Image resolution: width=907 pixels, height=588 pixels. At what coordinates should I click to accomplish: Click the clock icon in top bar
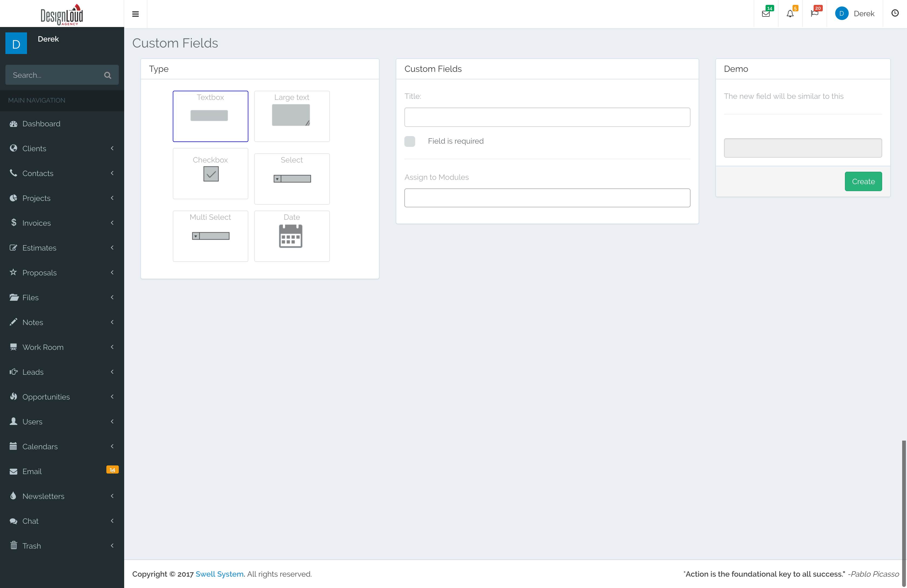(x=895, y=13)
